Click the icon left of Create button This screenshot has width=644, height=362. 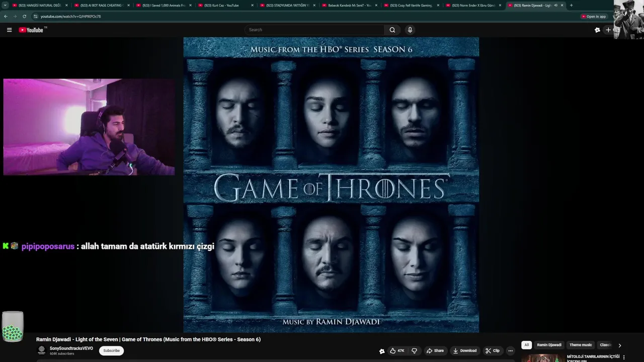597,30
